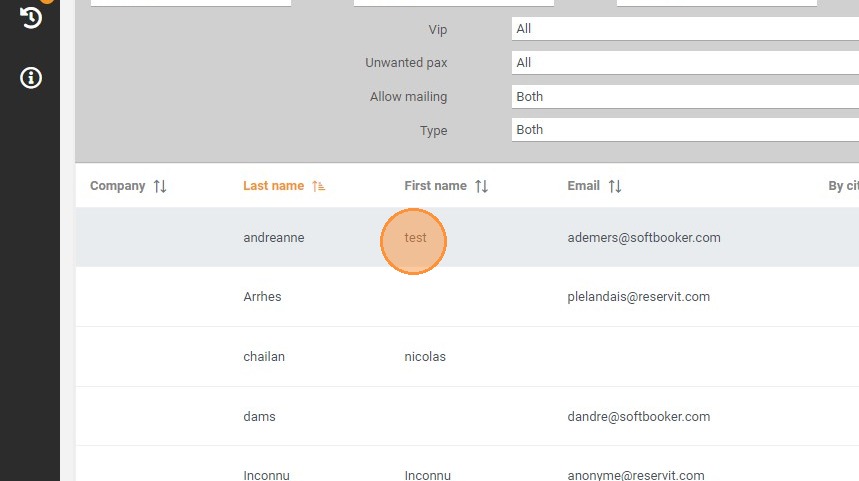Open the Unwanted pax filter dropdown
The width and height of the screenshot is (859, 481).
pyautogui.click(x=685, y=62)
